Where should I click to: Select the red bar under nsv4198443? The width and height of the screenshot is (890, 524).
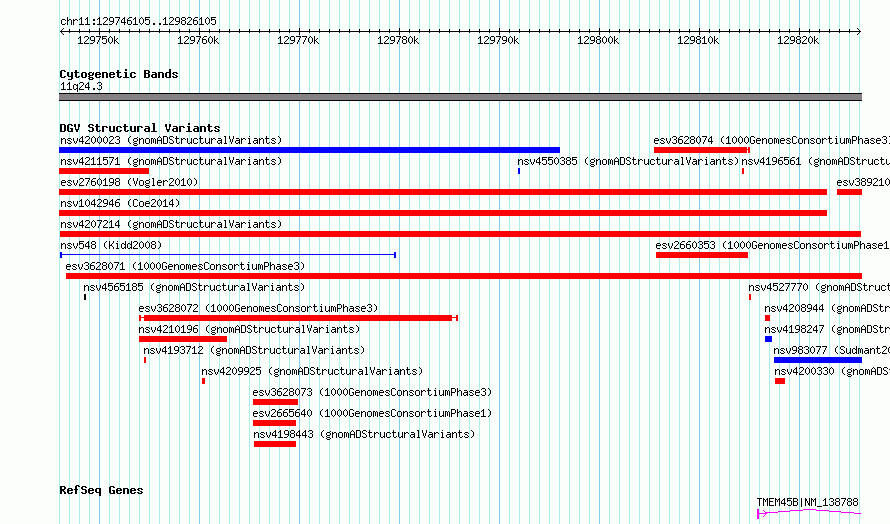275,445
